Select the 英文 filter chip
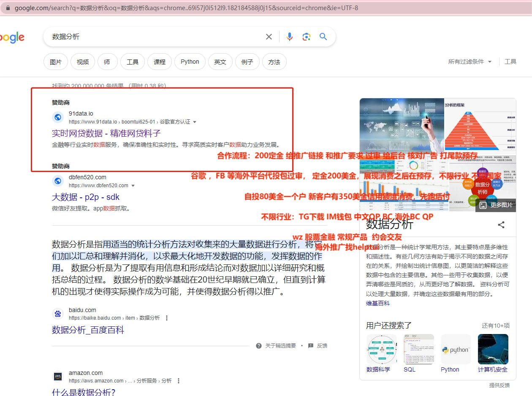This screenshot has width=532, height=396. click(x=220, y=62)
